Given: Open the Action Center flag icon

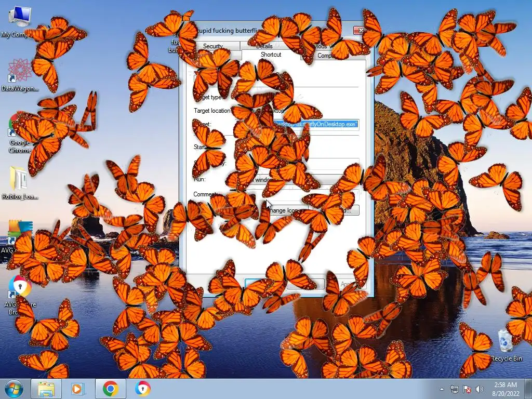Looking at the screenshot, I should (x=467, y=389).
